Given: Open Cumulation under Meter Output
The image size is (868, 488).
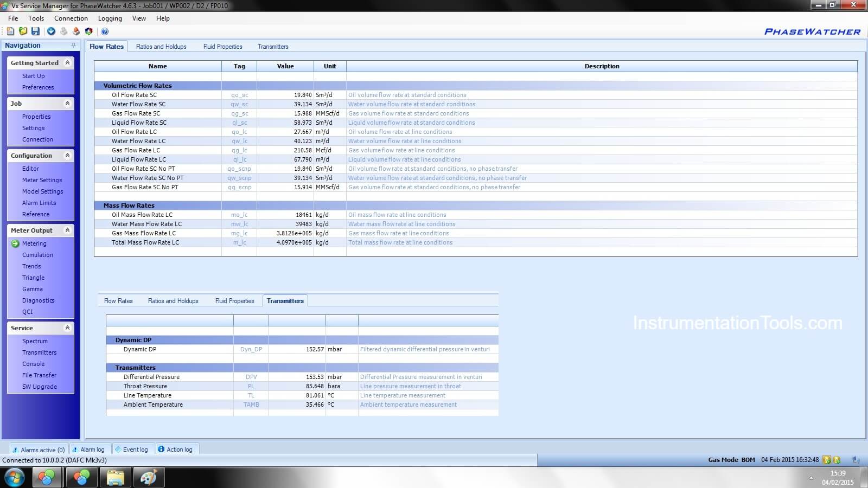Looking at the screenshot, I should click(x=38, y=255).
